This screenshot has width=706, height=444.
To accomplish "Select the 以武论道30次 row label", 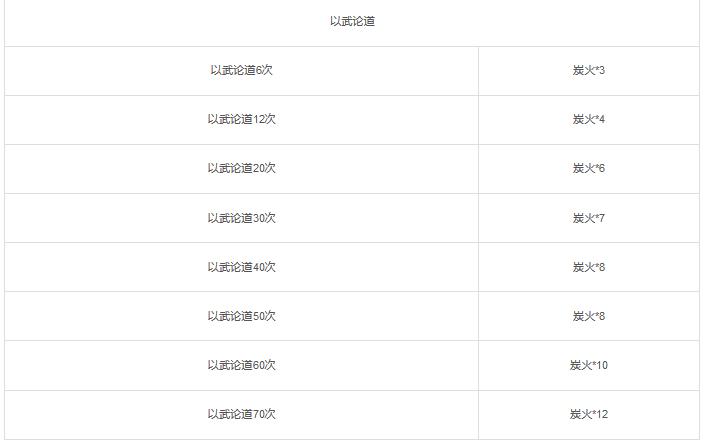I will (241, 218).
